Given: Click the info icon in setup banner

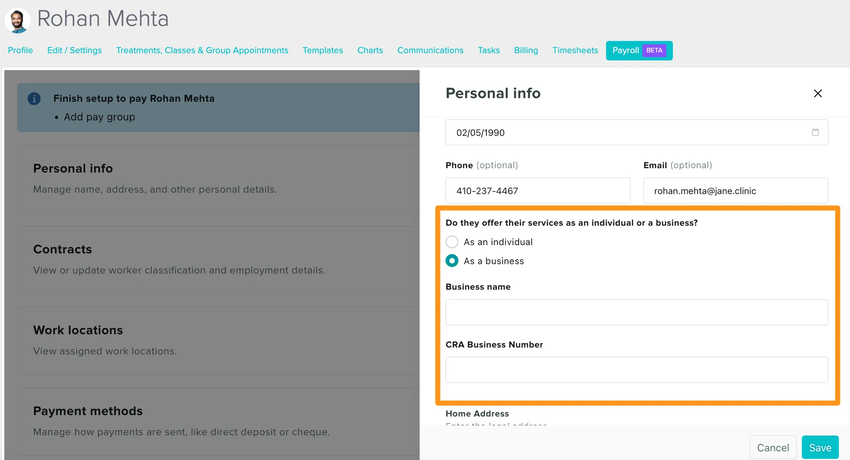Looking at the screenshot, I should coord(34,99).
